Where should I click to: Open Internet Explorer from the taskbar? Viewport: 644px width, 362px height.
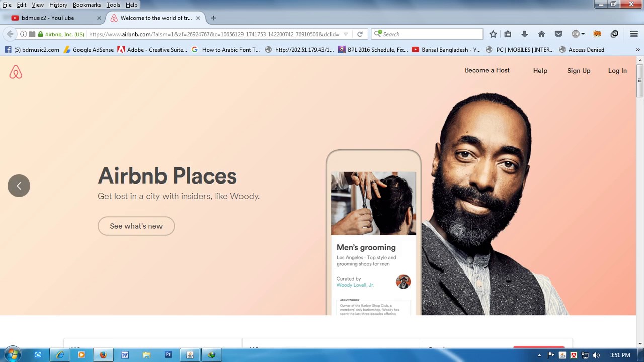point(60,355)
